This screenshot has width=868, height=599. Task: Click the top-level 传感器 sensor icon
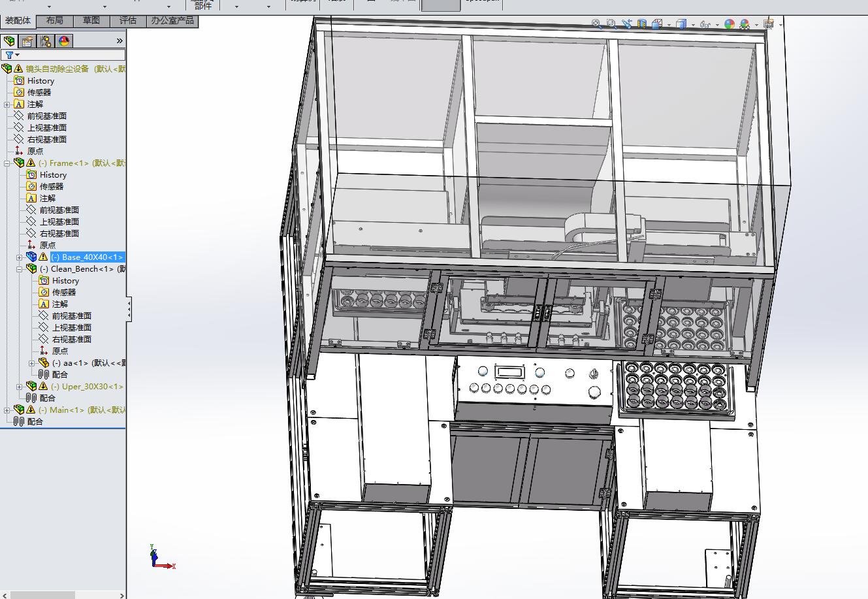point(19,93)
